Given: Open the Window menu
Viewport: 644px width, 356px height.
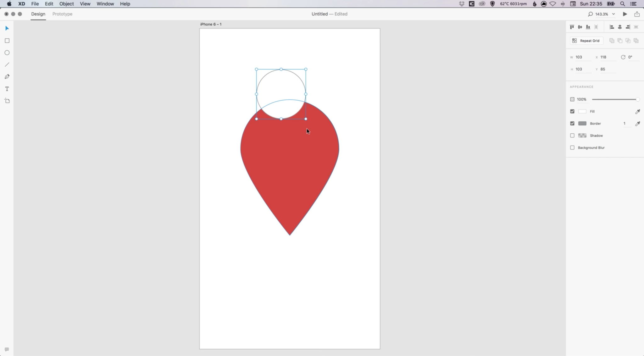Looking at the screenshot, I should pyautogui.click(x=105, y=4).
